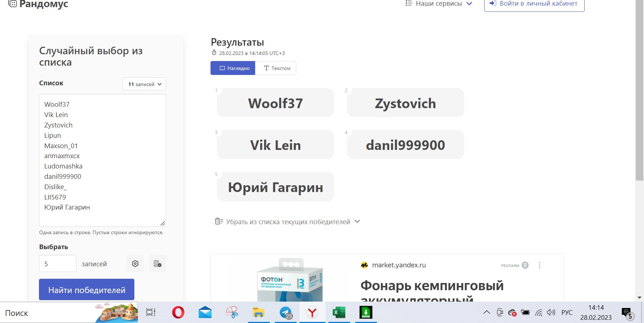Expand Убрать из списка текущих победителей
This screenshot has height=323, width=644.
point(288,222)
